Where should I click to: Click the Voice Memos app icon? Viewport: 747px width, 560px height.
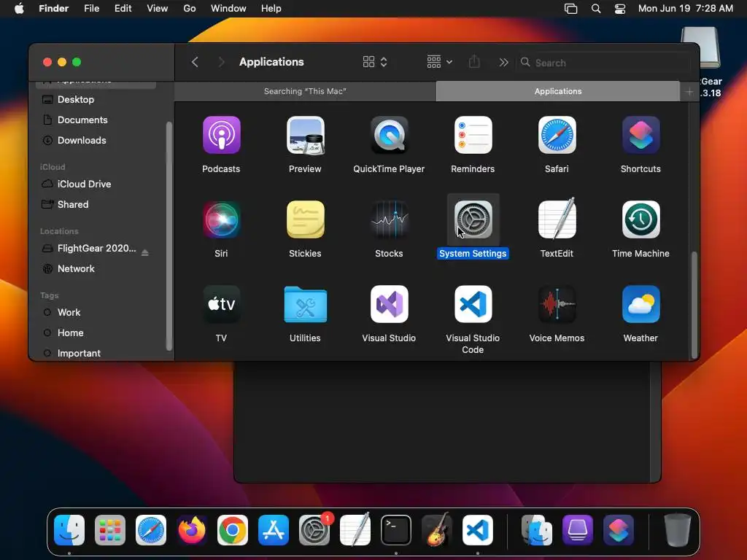point(557,304)
